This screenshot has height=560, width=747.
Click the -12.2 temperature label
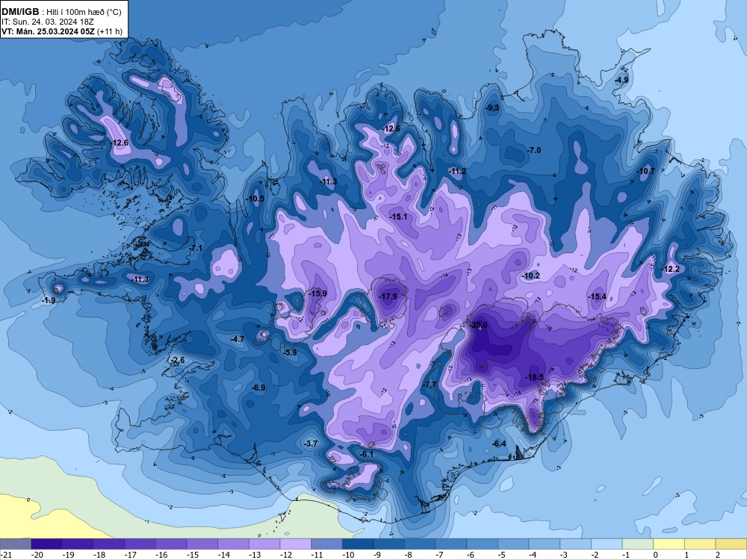click(x=670, y=269)
